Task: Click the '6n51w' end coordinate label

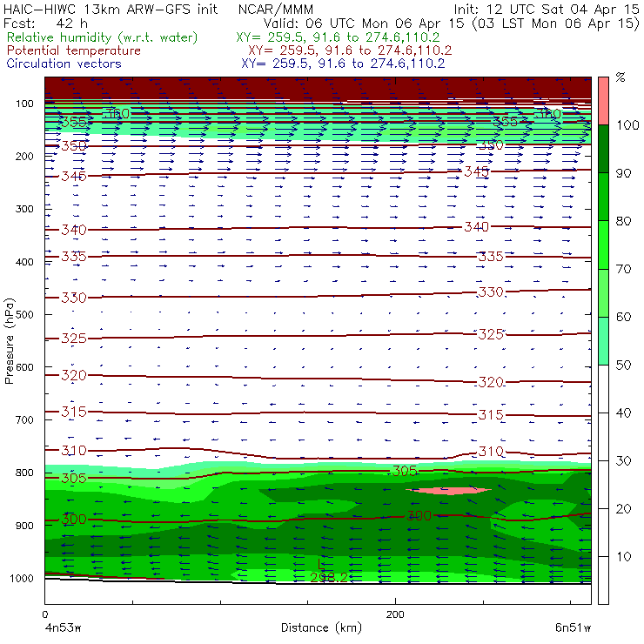Action: [x=573, y=627]
